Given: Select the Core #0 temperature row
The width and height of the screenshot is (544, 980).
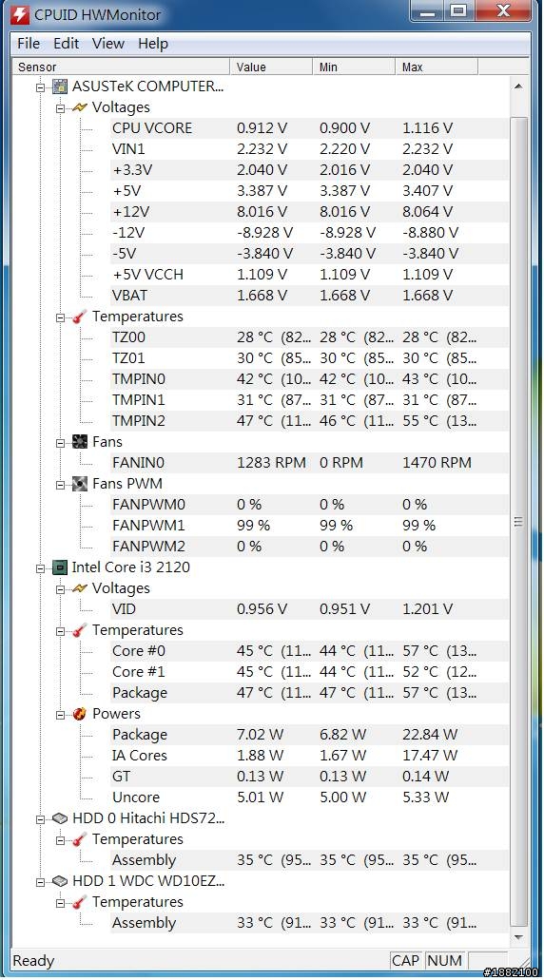Looking at the screenshot, I should (x=309, y=650).
